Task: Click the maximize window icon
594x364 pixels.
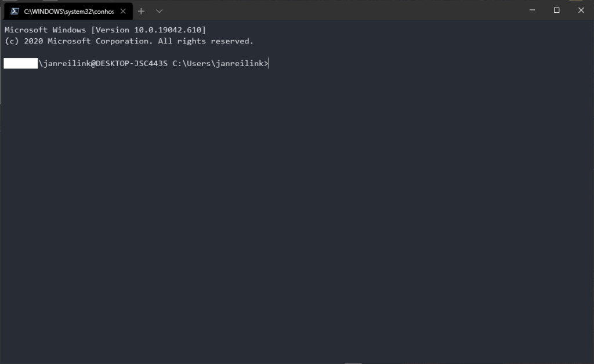Action: 556,10
